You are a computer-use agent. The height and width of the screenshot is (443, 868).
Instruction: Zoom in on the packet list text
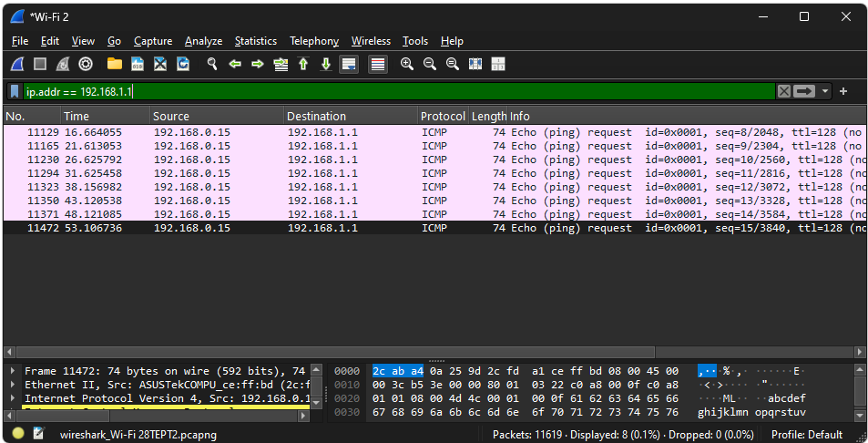(406, 64)
